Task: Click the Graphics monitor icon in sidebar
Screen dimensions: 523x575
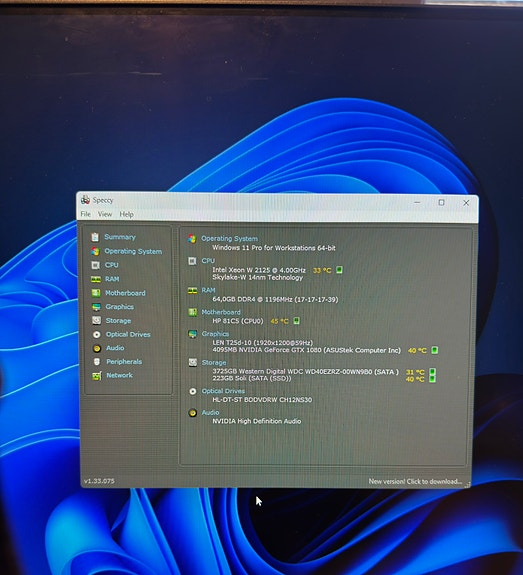Action: coord(96,307)
